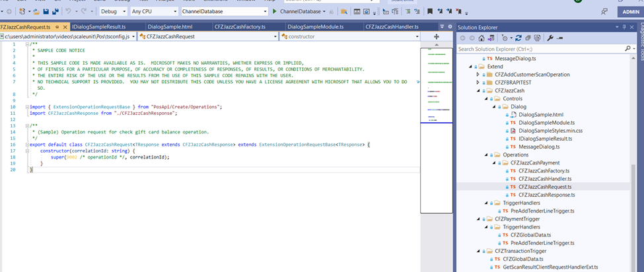Go to previous bookmark icon
The width and height of the screenshot is (644, 272).
[x=440, y=11]
